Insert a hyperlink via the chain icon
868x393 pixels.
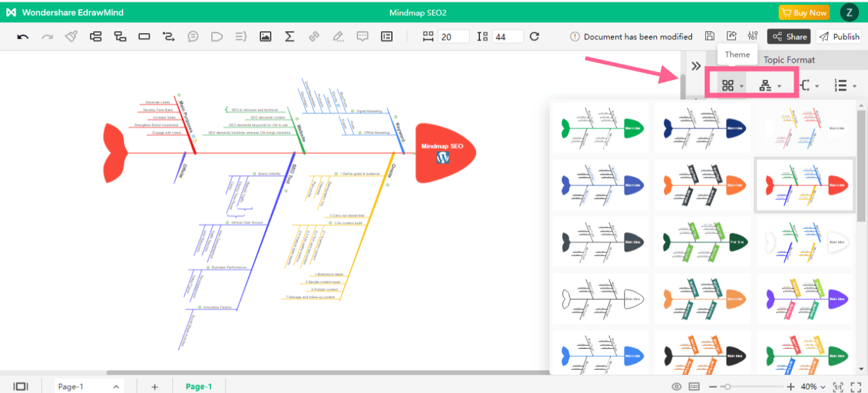314,37
